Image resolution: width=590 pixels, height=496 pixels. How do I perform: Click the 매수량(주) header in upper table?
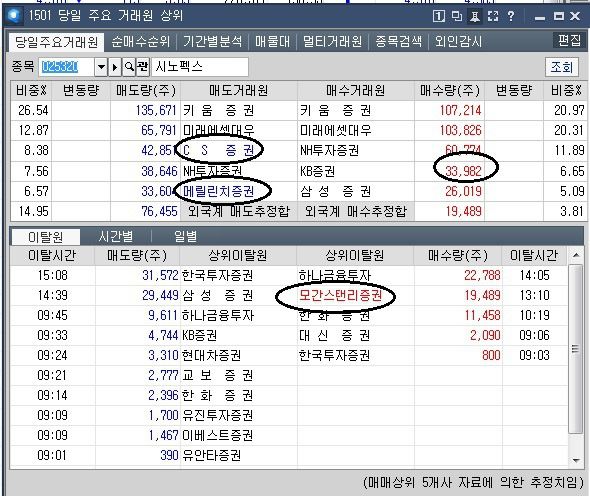[450, 91]
